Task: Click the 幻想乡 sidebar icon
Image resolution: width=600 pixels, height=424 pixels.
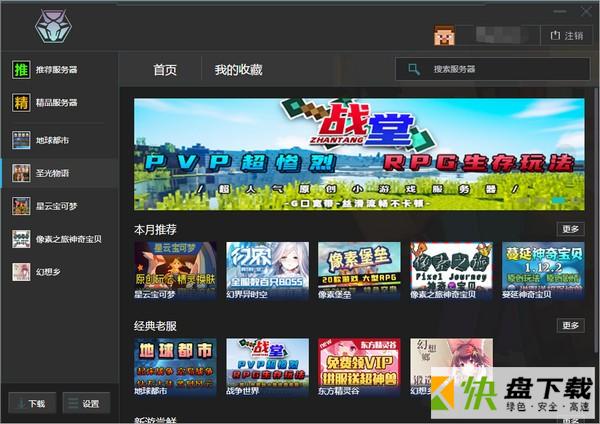Action: [21, 272]
